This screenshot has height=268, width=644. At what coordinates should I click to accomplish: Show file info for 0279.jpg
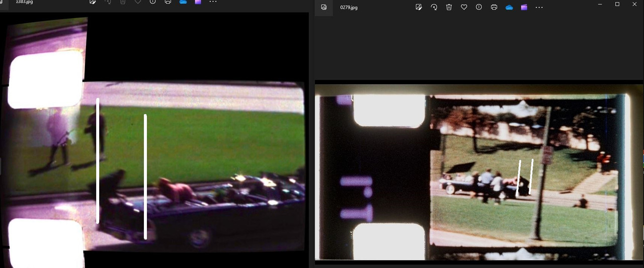pyautogui.click(x=479, y=8)
